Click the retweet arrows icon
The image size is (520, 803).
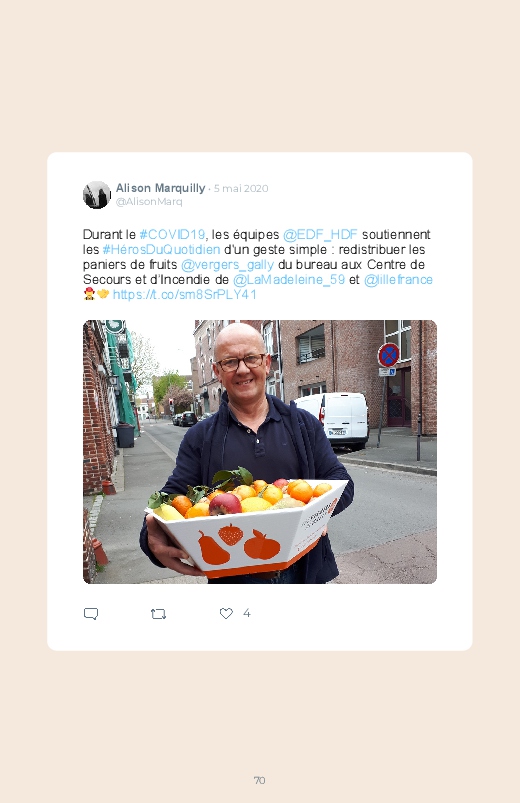(x=158, y=614)
